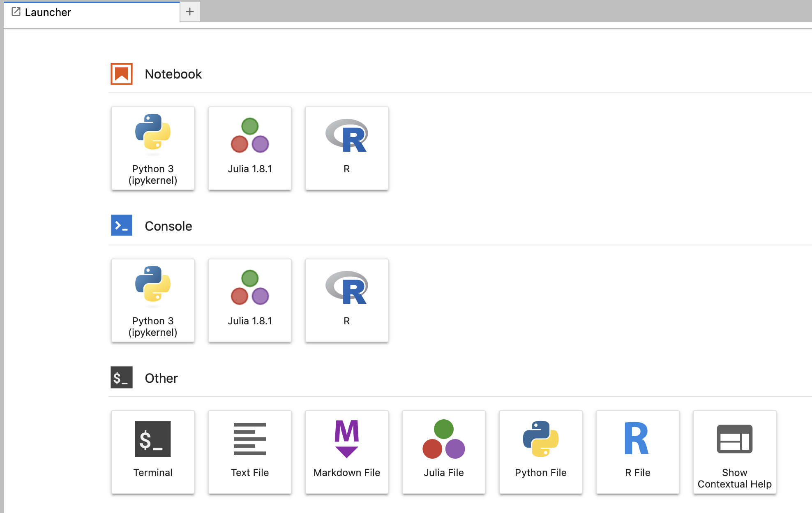Launch a new R notebook

[x=346, y=148]
